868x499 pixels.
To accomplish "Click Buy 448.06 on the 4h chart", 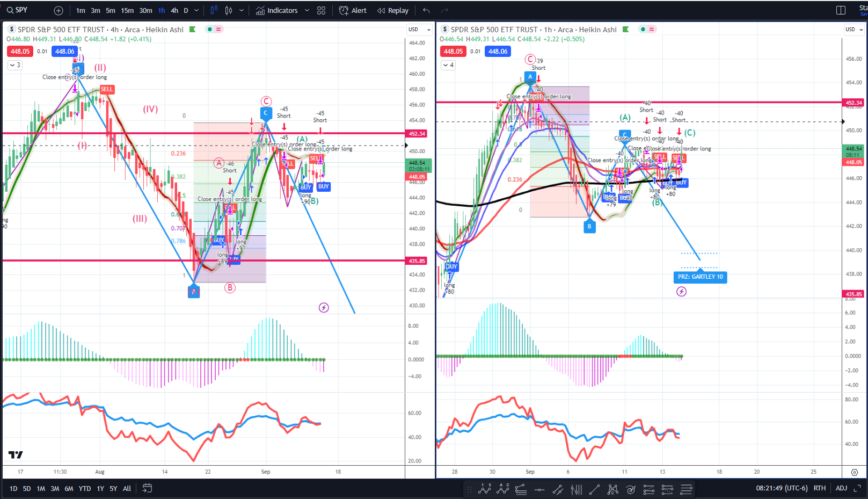I will [x=64, y=52].
